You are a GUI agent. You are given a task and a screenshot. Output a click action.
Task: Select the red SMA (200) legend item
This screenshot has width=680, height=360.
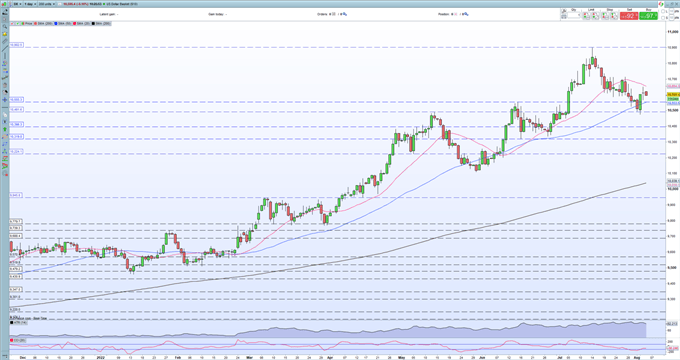click(43, 23)
